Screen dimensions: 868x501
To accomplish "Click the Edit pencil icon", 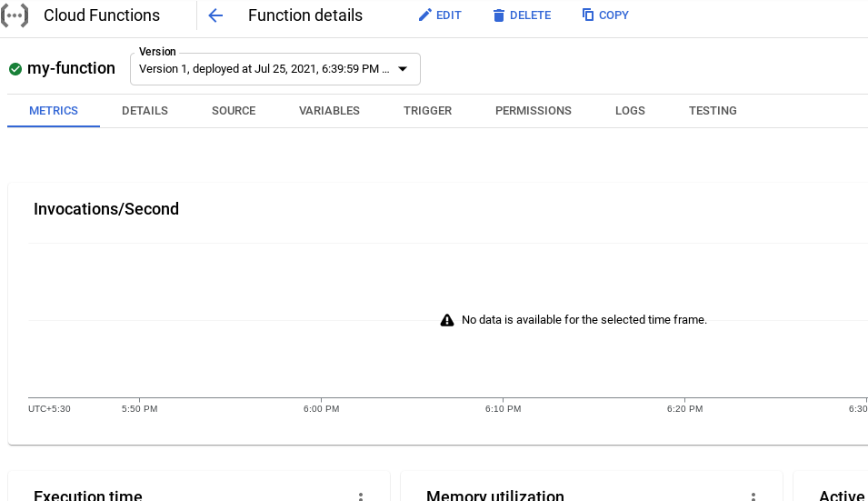I will click(x=424, y=15).
